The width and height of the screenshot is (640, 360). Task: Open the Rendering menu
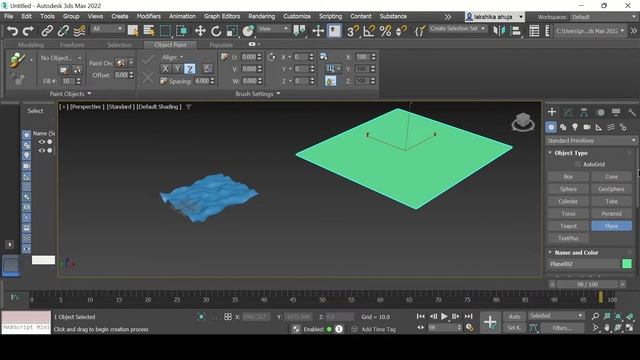[262, 16]
